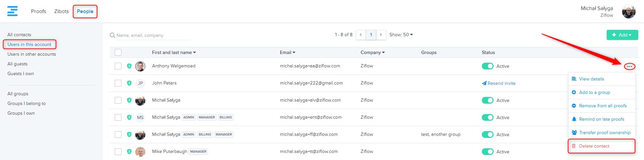
Task: Select Delete contact from the context menu
Action: pyautogui.click(x=594, y=146)
